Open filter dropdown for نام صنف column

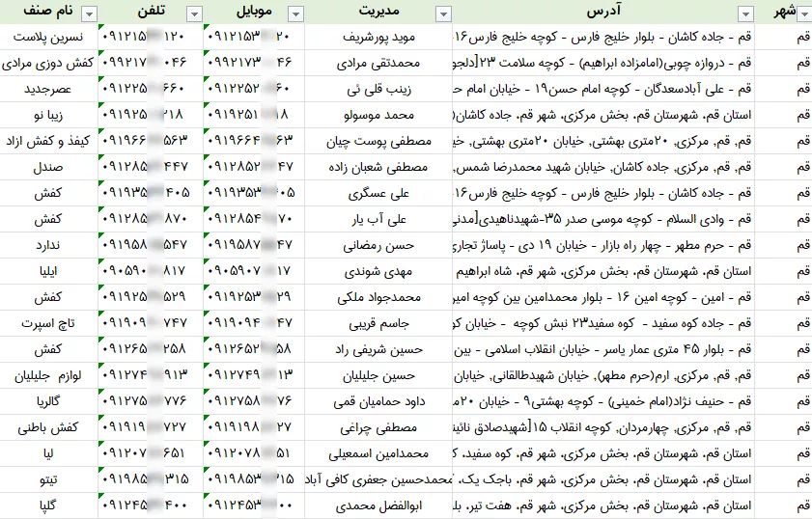[89, 14]
